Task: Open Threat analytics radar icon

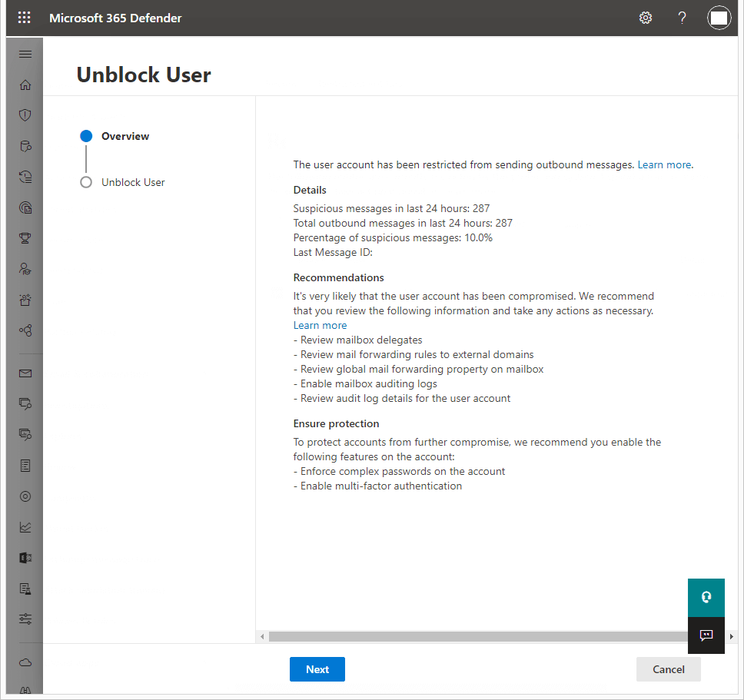Action: click(25, 207)
